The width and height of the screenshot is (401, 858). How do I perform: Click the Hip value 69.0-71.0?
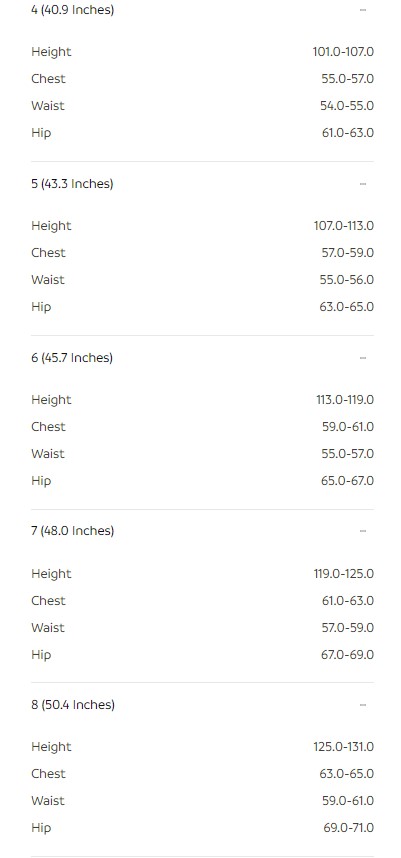coord(348,827)
